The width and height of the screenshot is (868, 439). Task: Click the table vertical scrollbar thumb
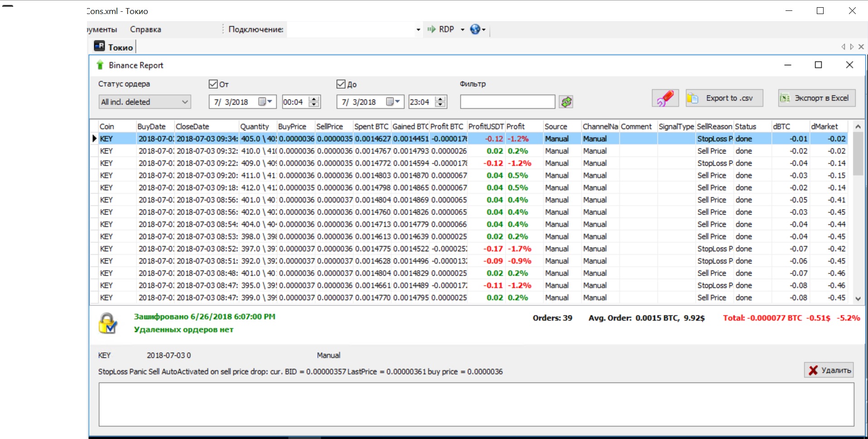tap(858, 154)
